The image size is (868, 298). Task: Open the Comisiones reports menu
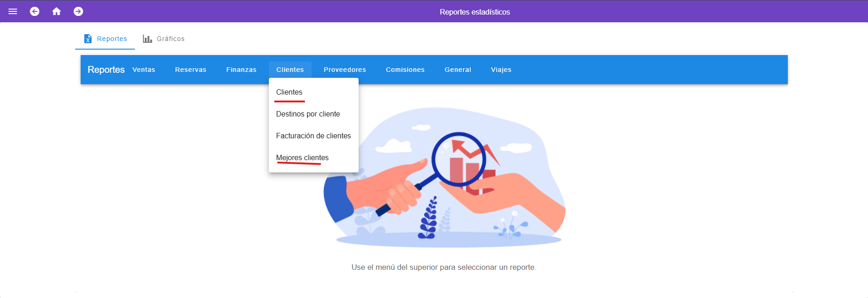pos(405,70)
